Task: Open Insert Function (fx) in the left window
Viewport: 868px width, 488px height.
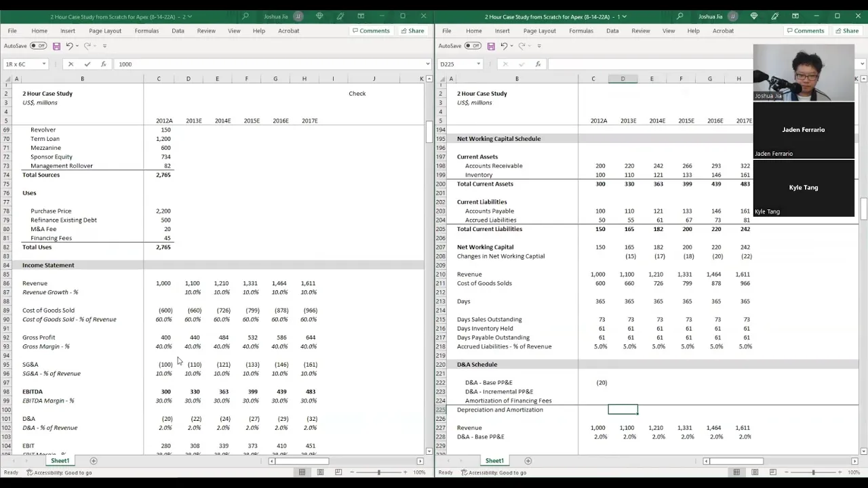Action: [103, 64]
